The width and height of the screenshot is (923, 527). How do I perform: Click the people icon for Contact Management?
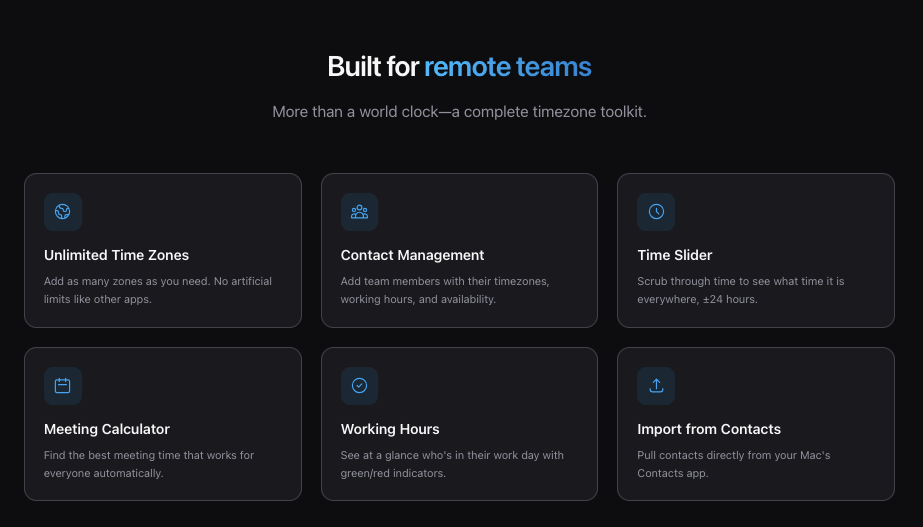359,211
